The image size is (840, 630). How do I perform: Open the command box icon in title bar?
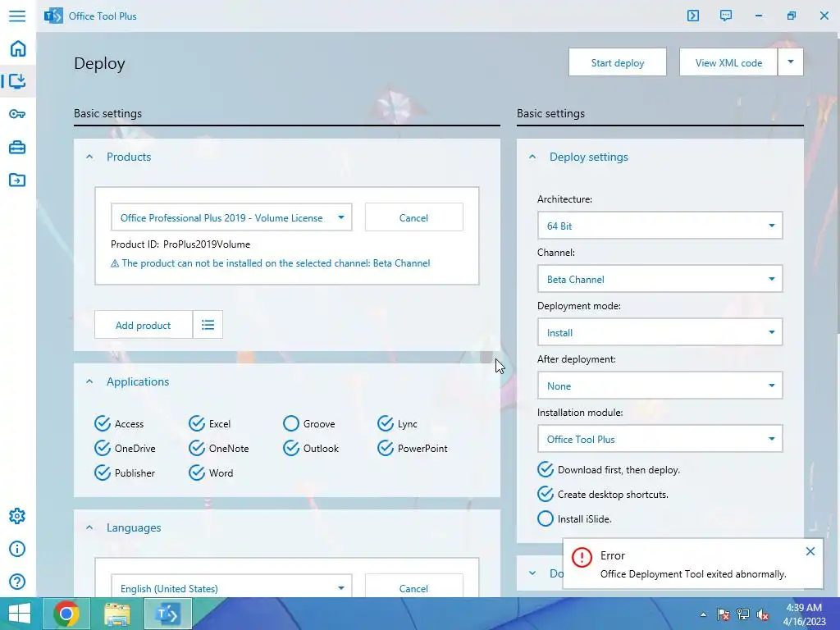pos(692,16)
